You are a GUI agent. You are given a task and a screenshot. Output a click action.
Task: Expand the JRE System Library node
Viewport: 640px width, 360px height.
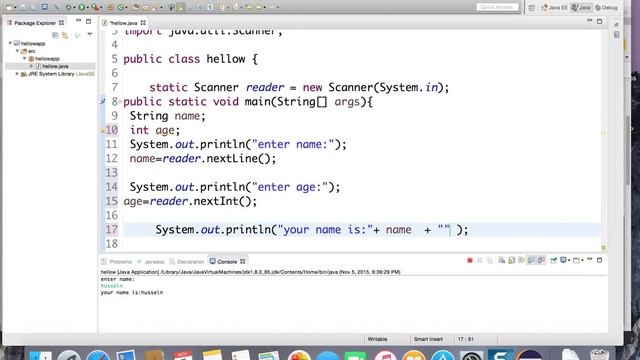[x=17, y=74]
